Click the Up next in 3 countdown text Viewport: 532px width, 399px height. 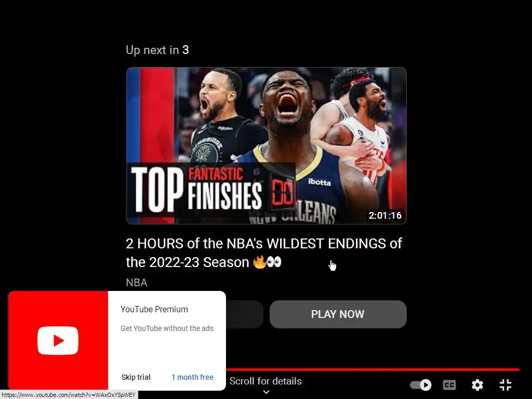pyautogui.click(x=157, y=50)
